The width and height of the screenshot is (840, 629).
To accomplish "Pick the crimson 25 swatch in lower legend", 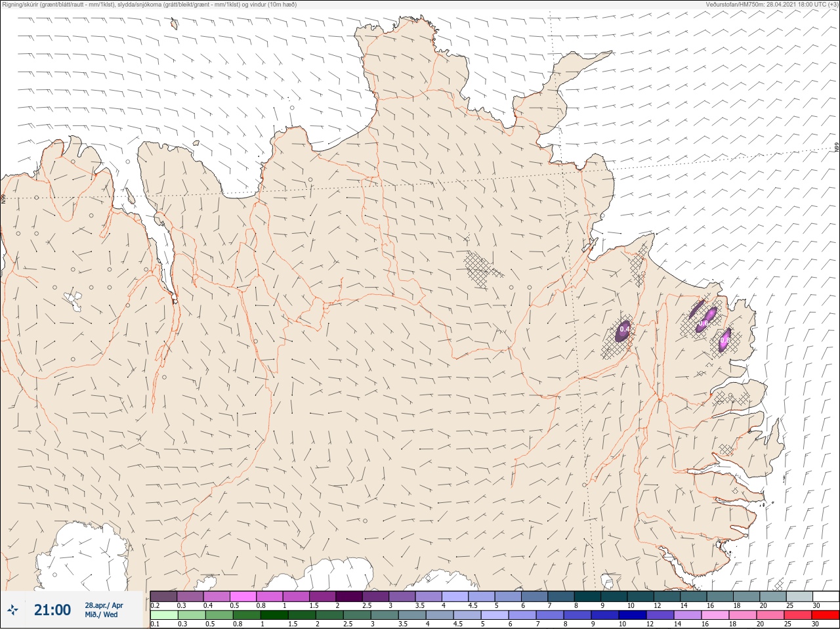I will 799,615.
